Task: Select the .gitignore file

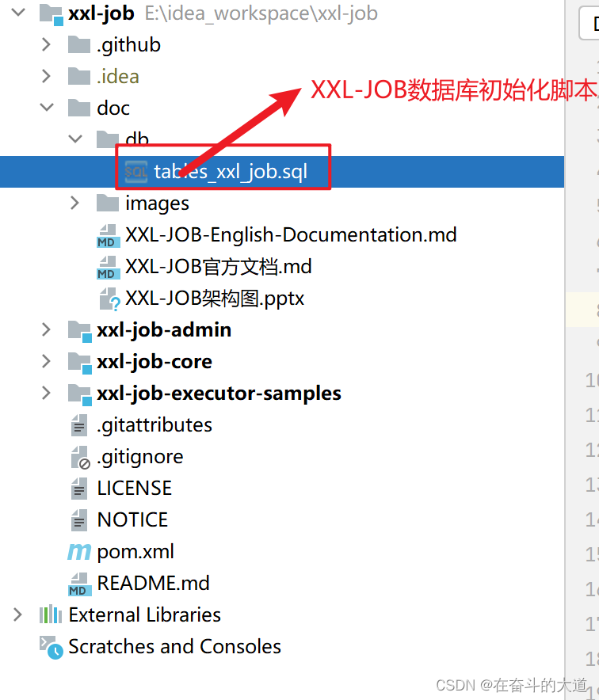Action: [x=140, y=458]
